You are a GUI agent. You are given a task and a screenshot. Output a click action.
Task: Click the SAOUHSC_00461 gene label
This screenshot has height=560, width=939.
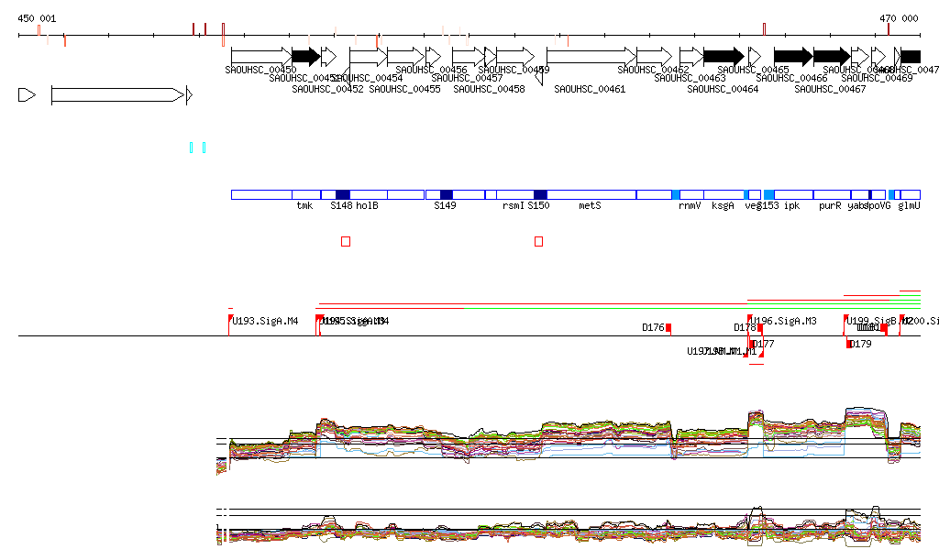coord(590,89)
